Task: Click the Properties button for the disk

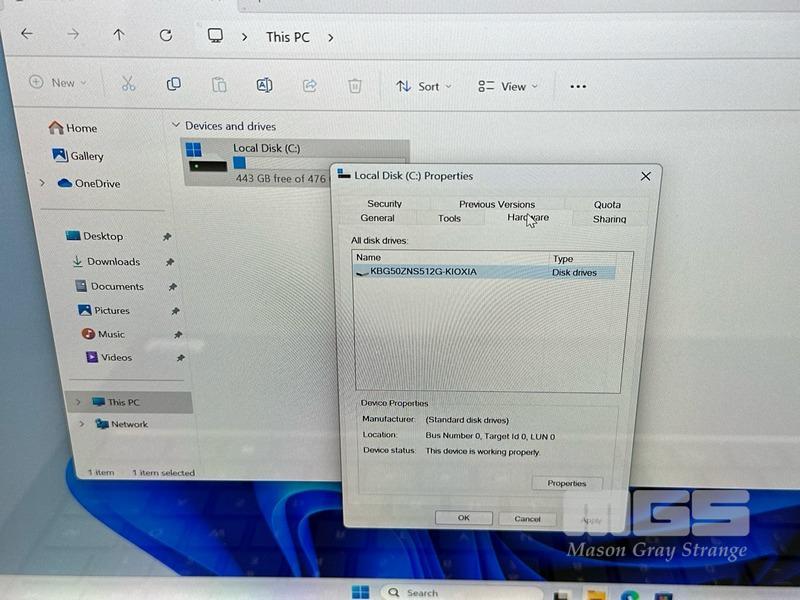Action: click(x=566, y=483)
